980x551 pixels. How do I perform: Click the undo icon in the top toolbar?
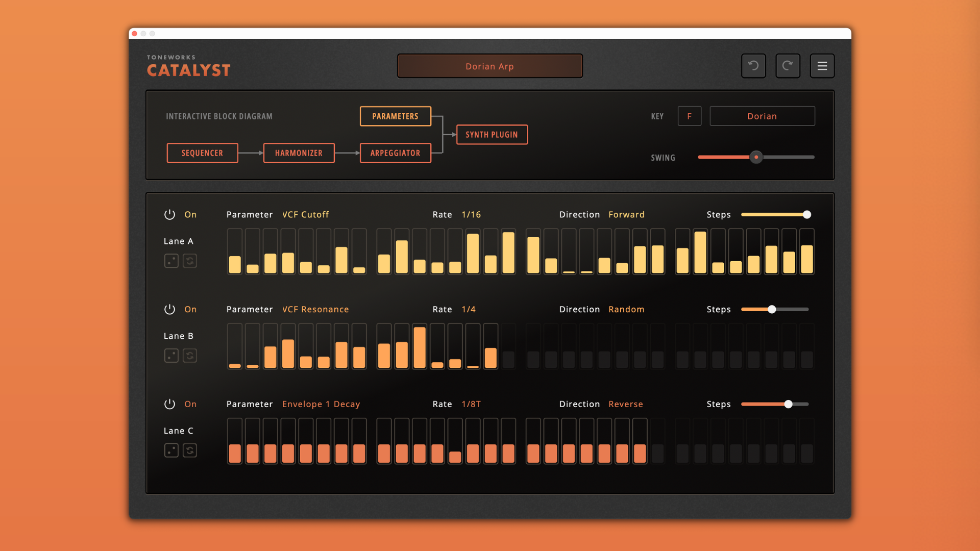click(753, 66)
